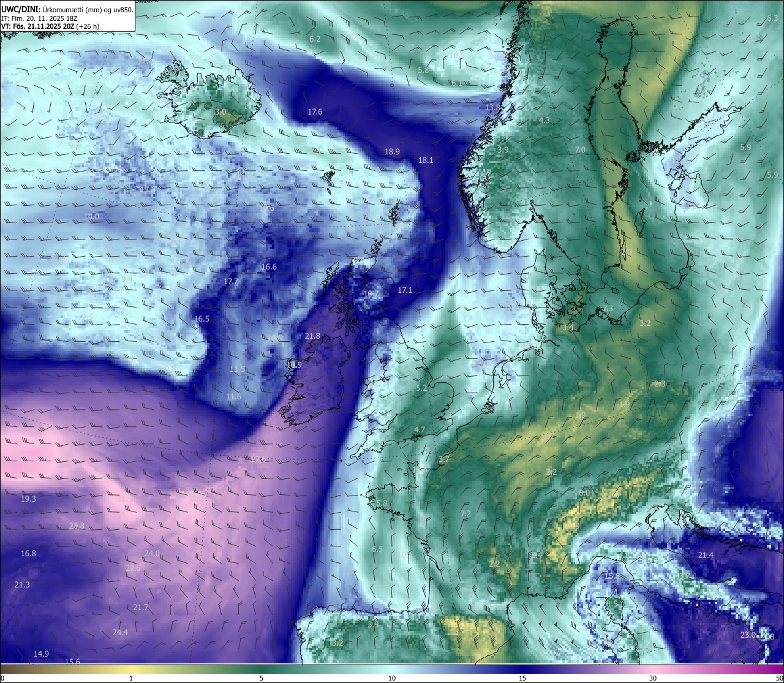The width and height of the screenshot is (784, 683).
Task: Click the 19.3 value at the left edge
Action: click(28, 499)
